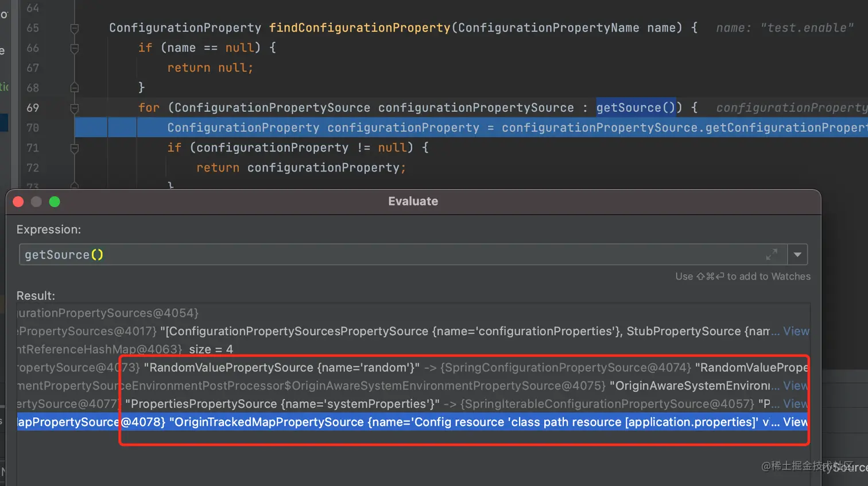Click the fold marker near line 73
The width and height of the screenshot is (868, 486).
click(74, 185)
